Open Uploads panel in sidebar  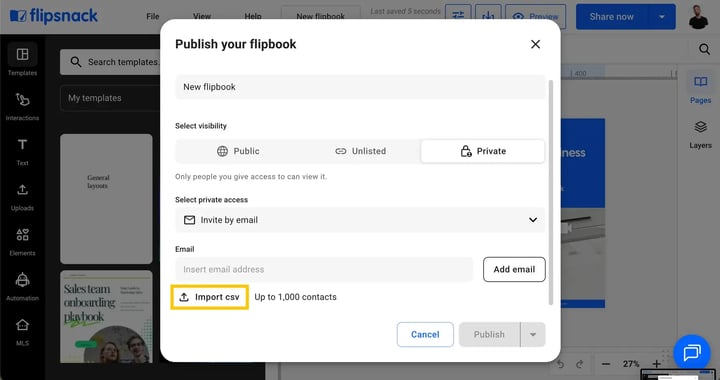[x=22, y=197]
